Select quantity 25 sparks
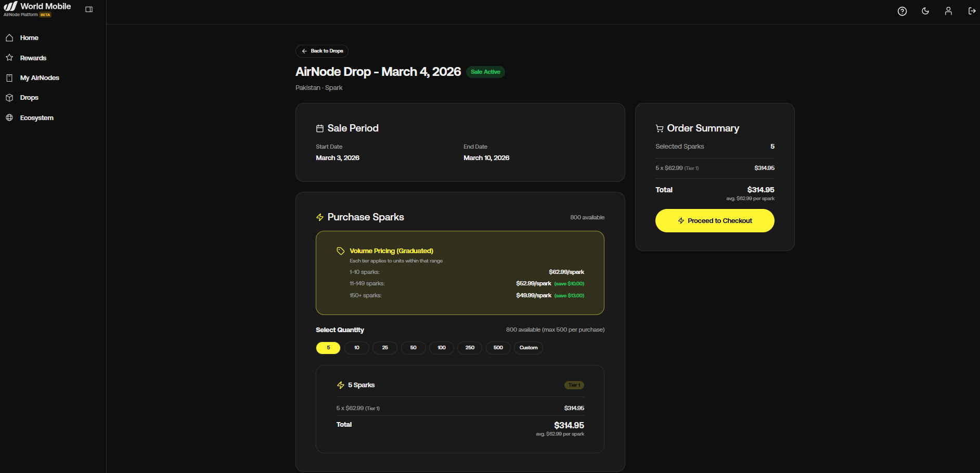Image resolution: width=980 pixels, height=473 pixels. point(385,348)
